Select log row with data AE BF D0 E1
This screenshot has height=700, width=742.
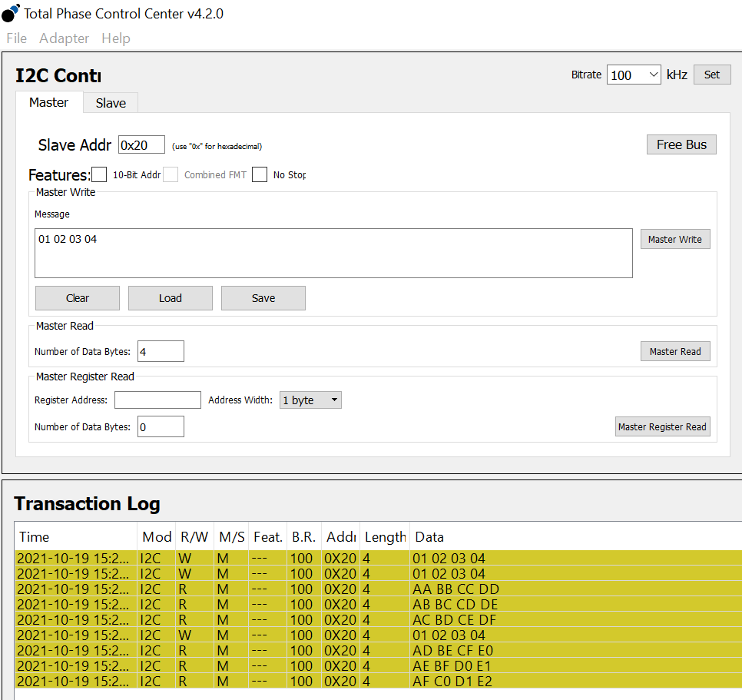379,666
